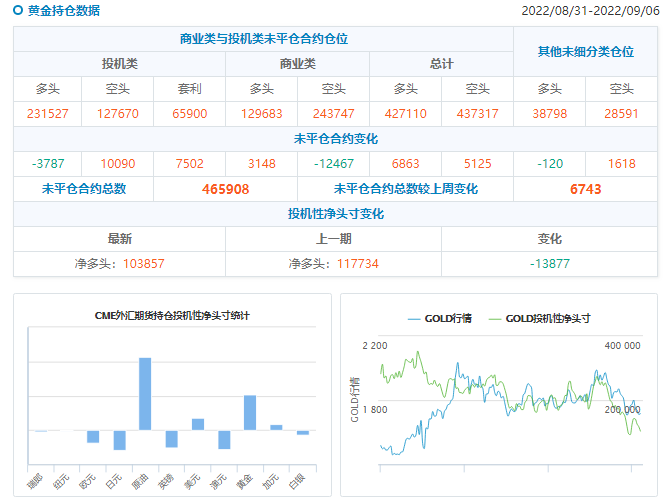This screenshot has width=667, height=501.
Task: Click the tall 原油 bar in chart
Action: coord(145,393)
